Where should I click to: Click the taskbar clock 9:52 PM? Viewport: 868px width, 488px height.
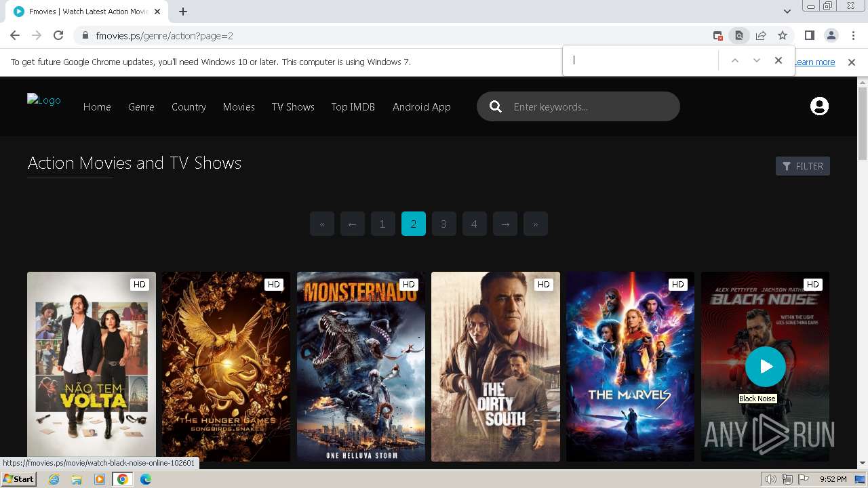click(x=833, y=479)
